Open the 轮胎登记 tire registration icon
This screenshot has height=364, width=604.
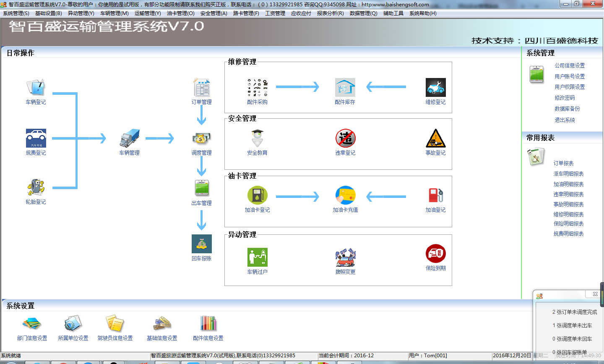(x=36, y=187)
